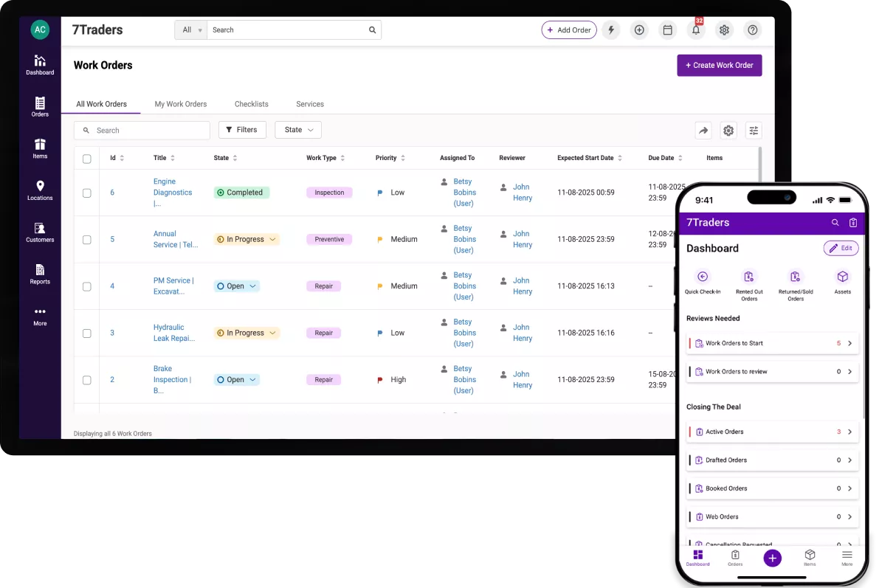The width and height of the screenshot is (896, 588).
Task: Click the share arrow icon above table
Action: (x=703, y=131)
